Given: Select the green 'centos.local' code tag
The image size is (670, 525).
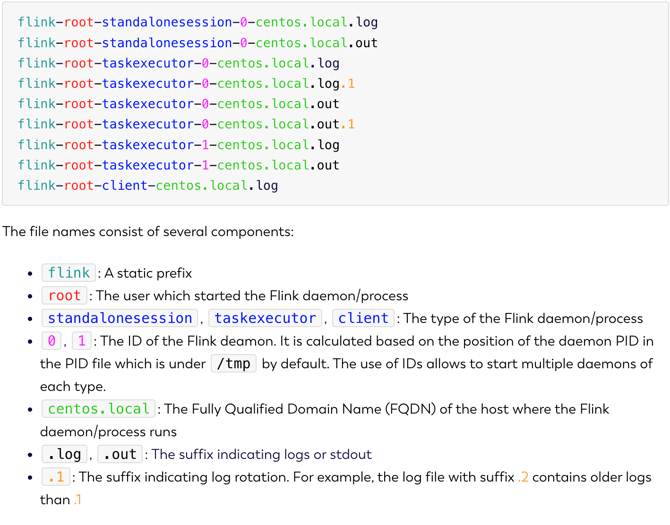Looking at the screenshot, I should click(98, 409).
